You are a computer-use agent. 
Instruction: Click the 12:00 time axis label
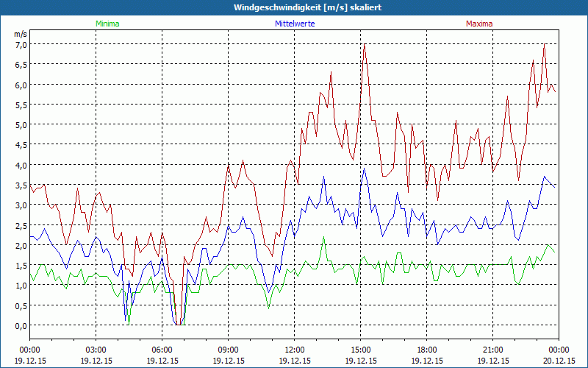tap(295, 350)
